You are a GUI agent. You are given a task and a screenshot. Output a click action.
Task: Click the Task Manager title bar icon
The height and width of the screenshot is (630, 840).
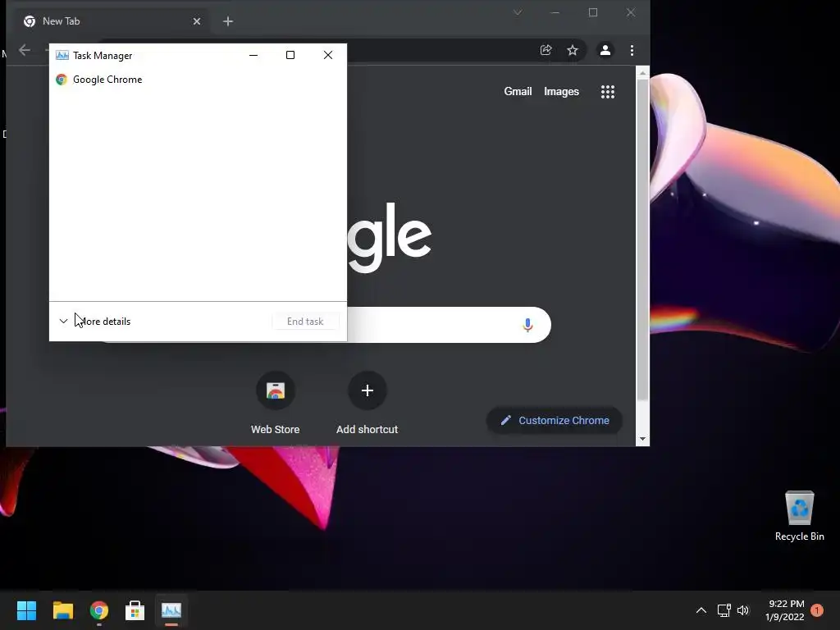[x=62, y=55]
